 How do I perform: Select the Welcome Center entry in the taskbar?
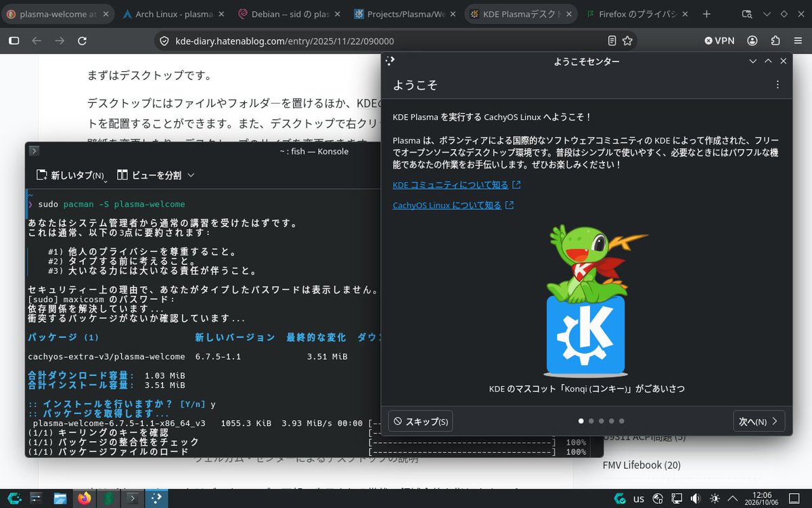tap(156, 499)
